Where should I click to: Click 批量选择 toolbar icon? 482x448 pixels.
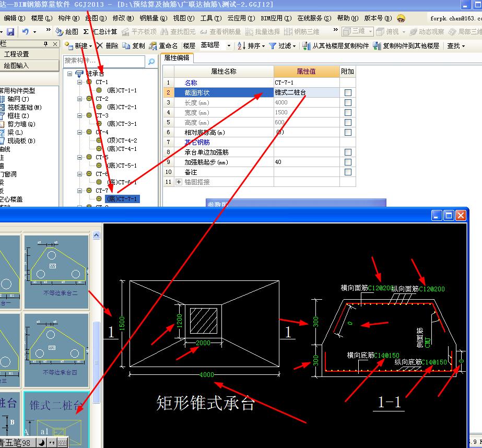(x=249, y=31)
